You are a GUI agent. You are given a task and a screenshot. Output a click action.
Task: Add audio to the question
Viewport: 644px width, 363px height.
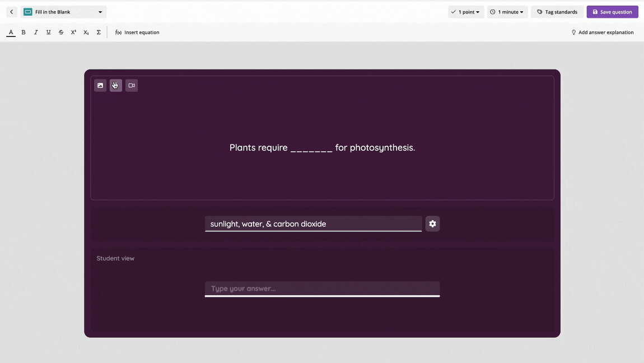coord(116,85)
